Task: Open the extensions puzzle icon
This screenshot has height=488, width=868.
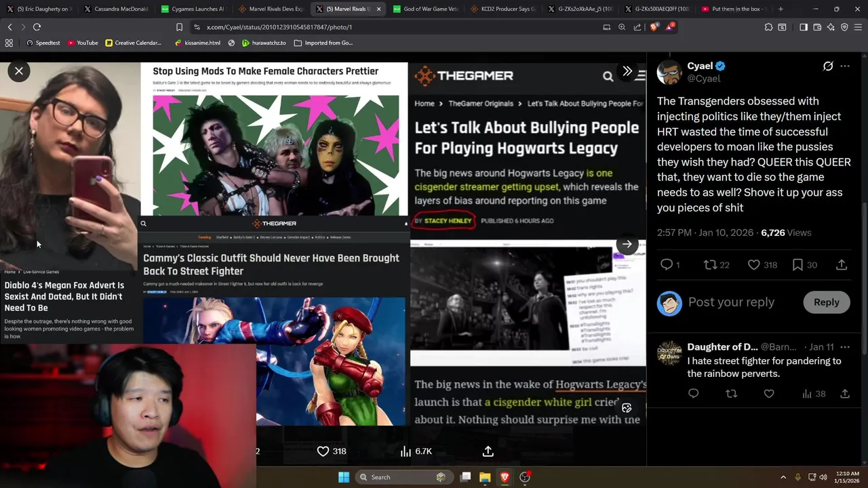Action: click(x=768, y=27)
